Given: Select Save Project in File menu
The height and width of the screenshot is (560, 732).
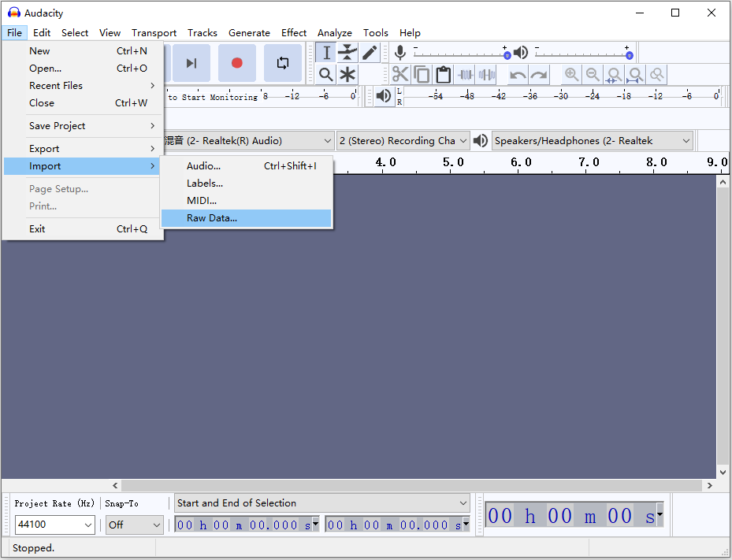Looking at the screenshot, I should 58,126.
